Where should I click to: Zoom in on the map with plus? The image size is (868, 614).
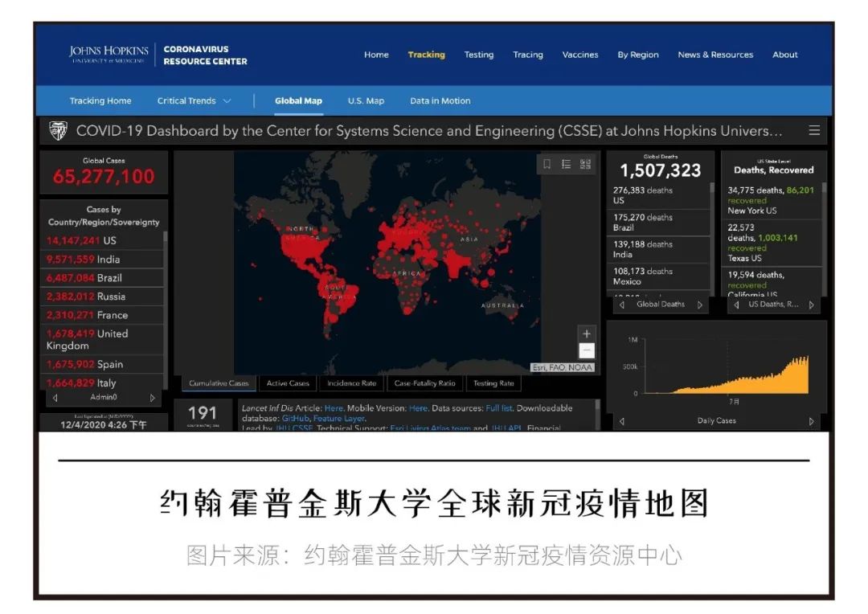click(x=587, y=334)
